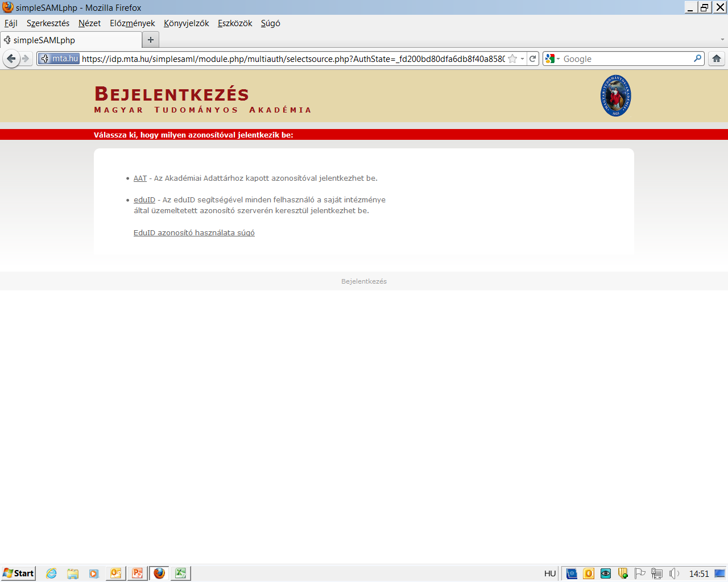Open EduID azonosító használata súgó link
This screenshot has width=728, height=582.
pos(194,233)
